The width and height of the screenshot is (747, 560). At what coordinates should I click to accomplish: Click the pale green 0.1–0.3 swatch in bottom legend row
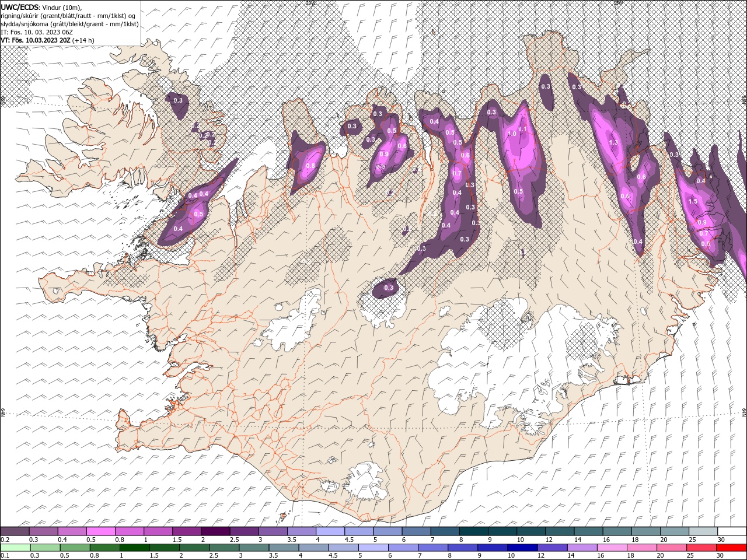tap(15, 548)
